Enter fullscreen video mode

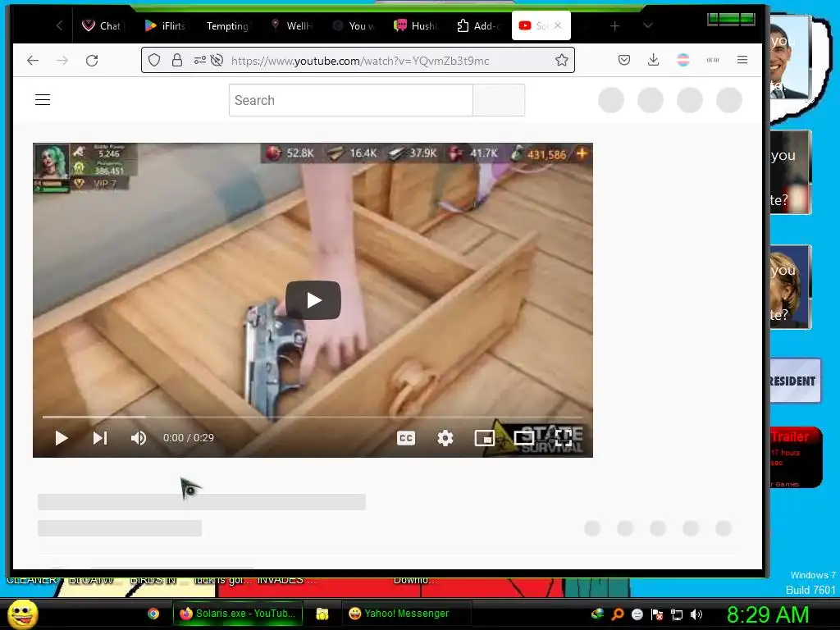pos(564,438)
